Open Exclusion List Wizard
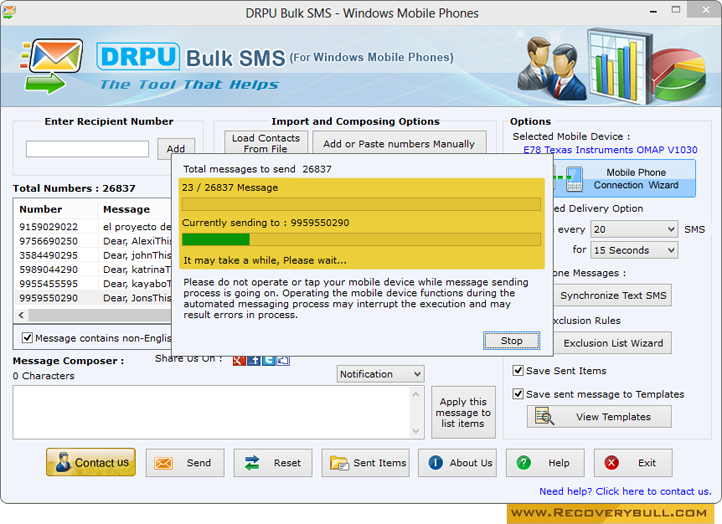 [x=612, y=343]
